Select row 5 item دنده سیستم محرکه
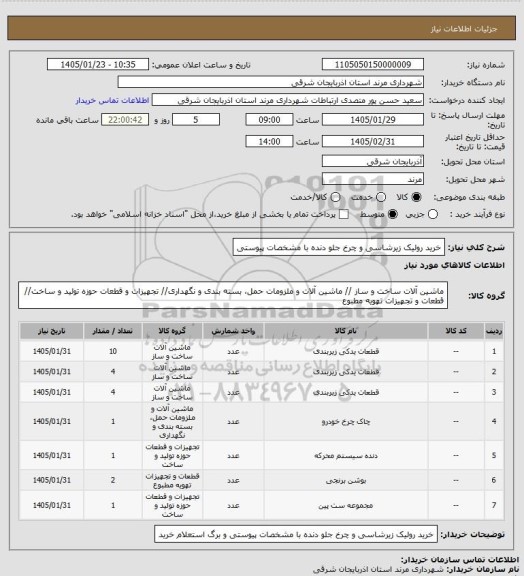Screen dimensions: 524x576 (346, 456)
